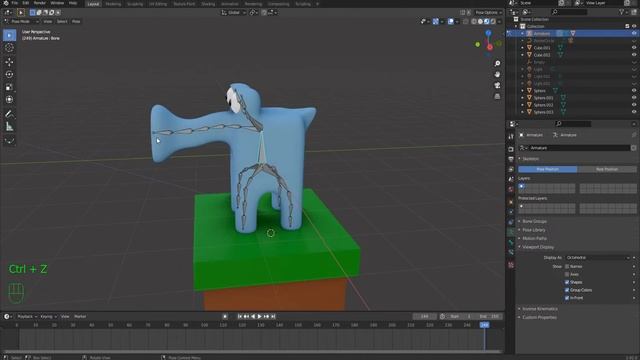Switch to solid viewport shading
The height and width of the screenshot is (360, 640).
point(480,21)
